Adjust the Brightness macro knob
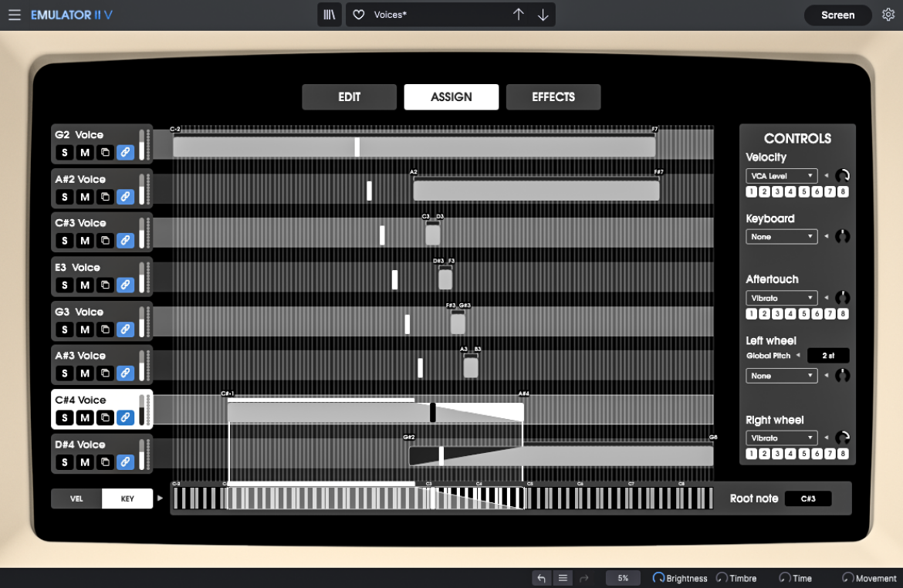 [658, 578]
